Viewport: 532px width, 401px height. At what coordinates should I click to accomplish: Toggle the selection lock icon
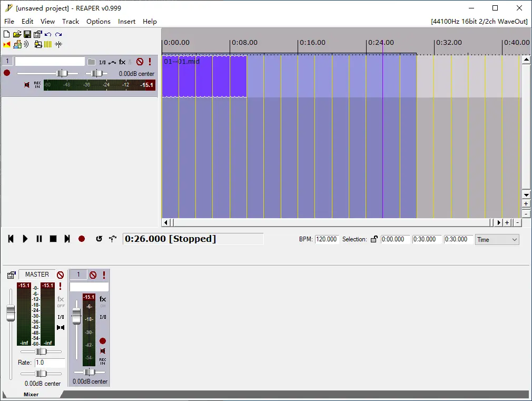[x=374, y=239]
